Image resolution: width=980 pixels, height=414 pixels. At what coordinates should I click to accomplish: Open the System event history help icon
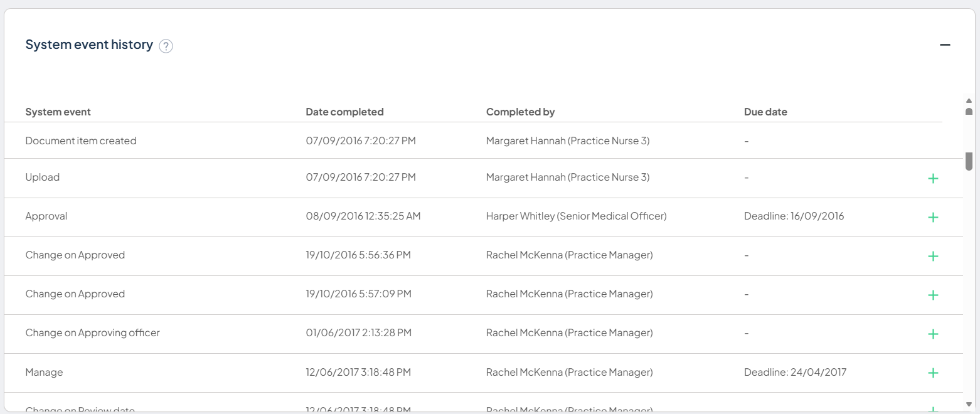click(x=166, y=46)
